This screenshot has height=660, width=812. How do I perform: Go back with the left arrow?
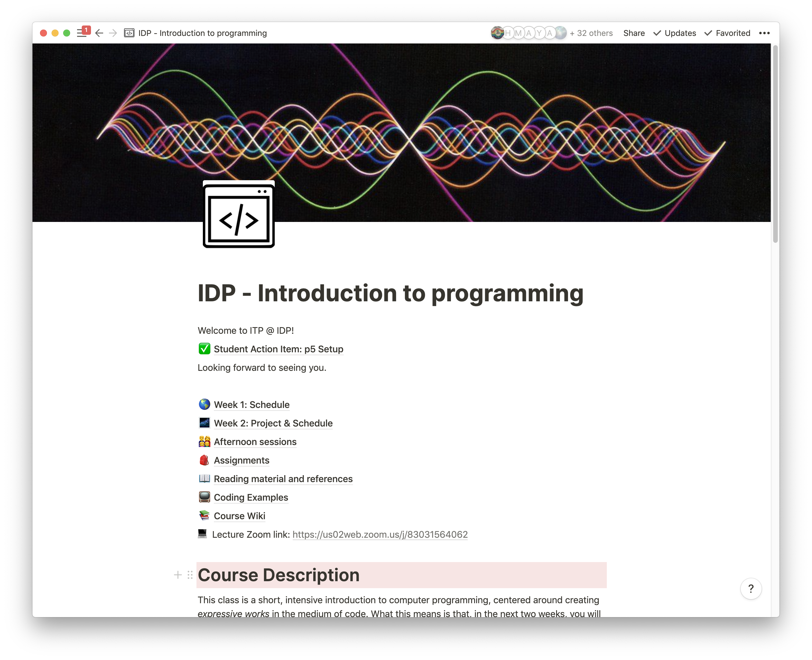(x=99, y=33)
